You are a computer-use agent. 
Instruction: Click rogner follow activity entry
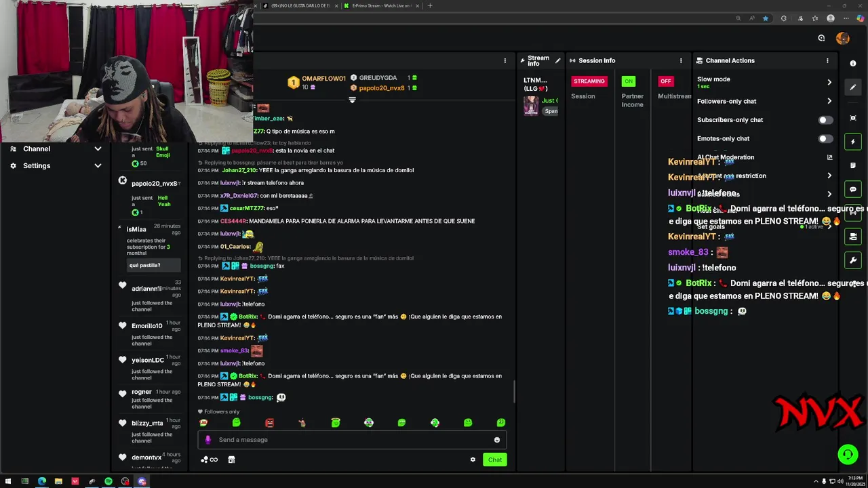(x=149, y=399)
